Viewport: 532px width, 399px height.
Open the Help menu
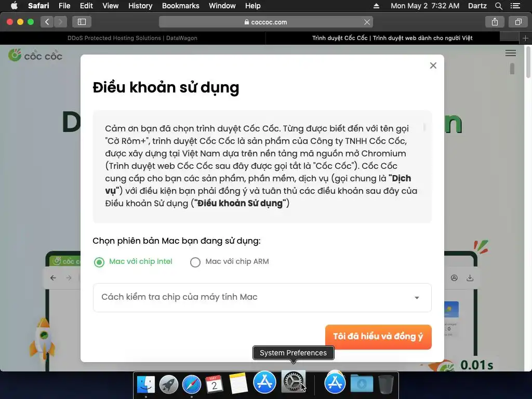click(253, 6)
